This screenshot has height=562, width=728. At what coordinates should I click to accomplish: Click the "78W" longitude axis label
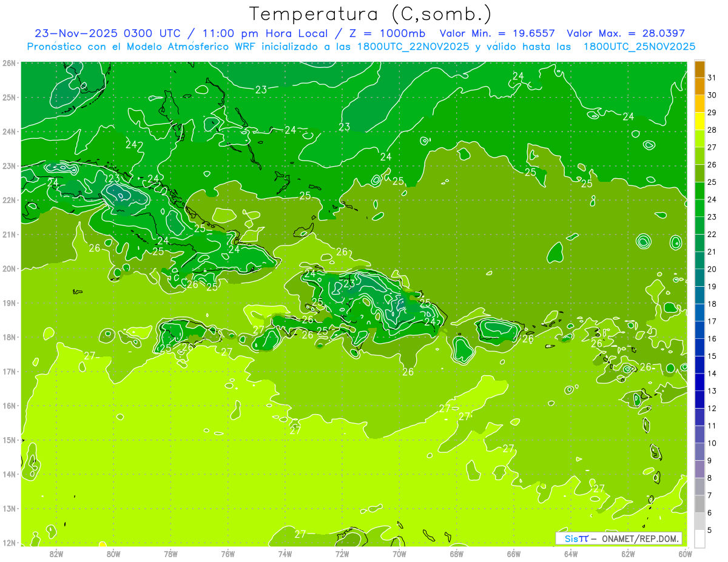pyautogui.click(x=170, y=554)
